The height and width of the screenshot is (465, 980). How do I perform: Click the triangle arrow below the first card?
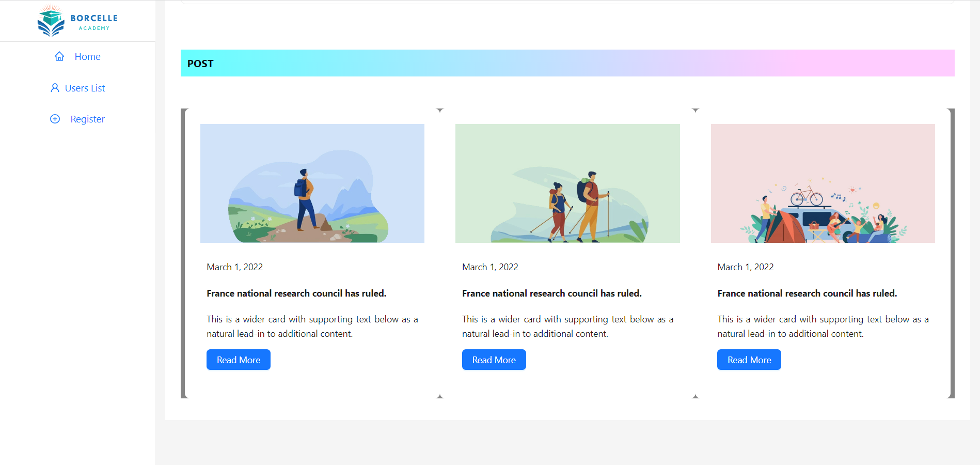(440, 395)
